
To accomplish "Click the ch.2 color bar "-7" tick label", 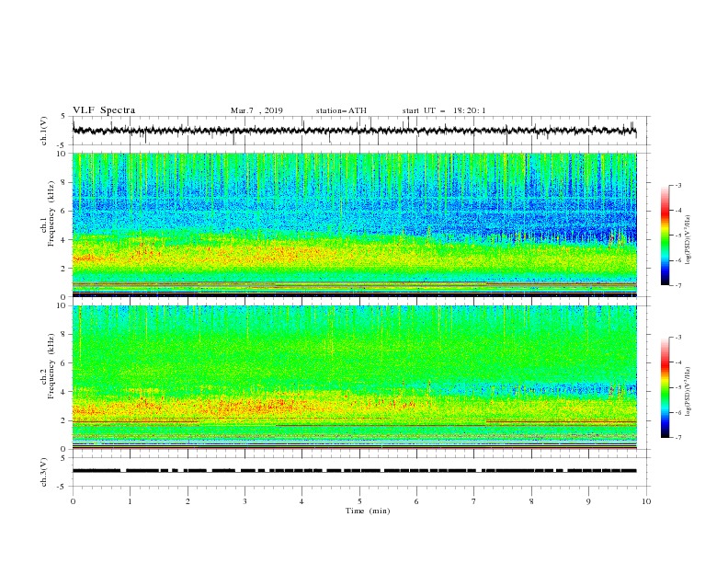I will [x=678, y=438].
